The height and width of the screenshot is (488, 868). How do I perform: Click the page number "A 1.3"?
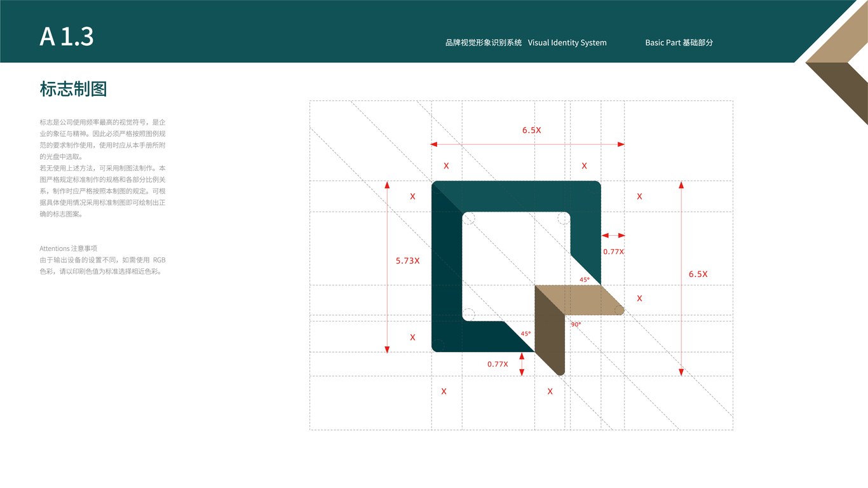pyautogui.click(x=67, y=37)
